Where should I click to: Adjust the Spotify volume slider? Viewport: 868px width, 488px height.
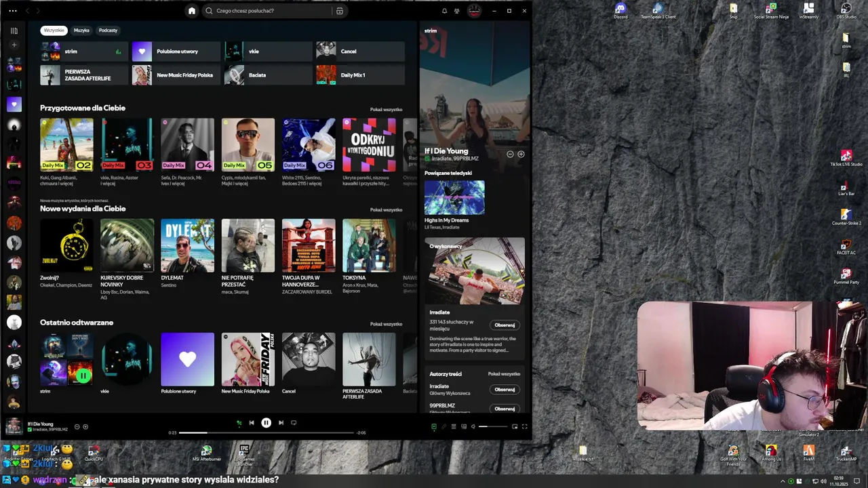click(493, 426)
